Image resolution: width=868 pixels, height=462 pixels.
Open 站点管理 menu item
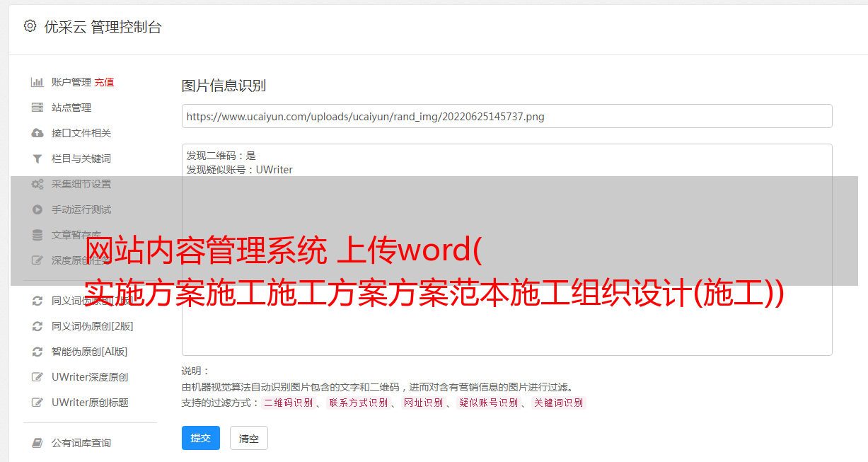71,108
